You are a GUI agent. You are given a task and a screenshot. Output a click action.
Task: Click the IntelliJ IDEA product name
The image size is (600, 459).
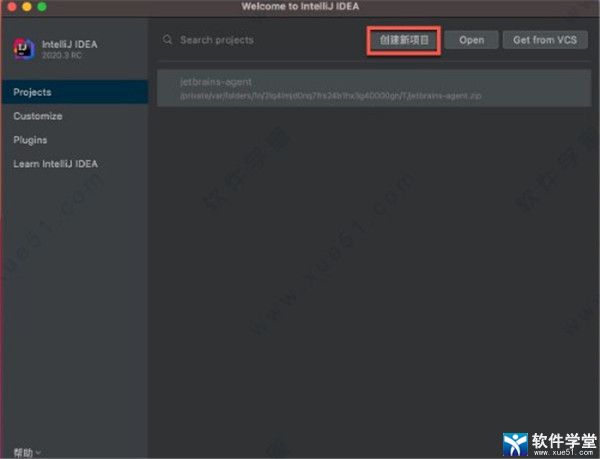[69, 44]
